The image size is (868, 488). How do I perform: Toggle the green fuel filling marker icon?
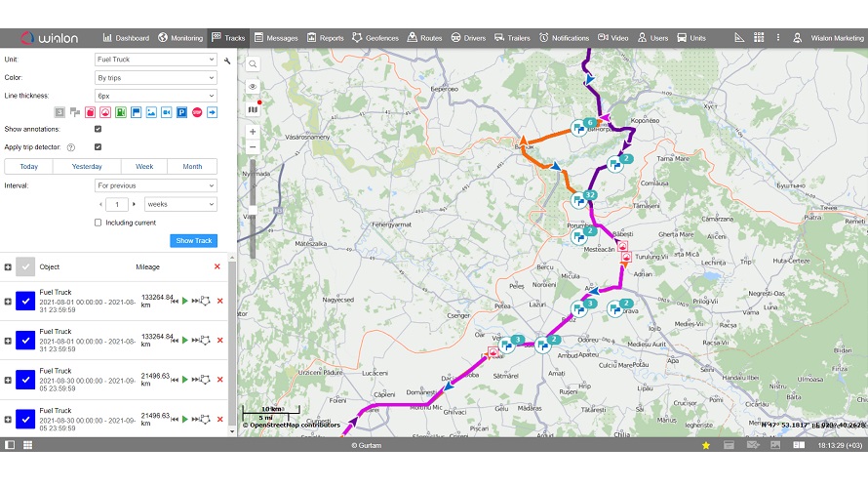tap(121, 112)
